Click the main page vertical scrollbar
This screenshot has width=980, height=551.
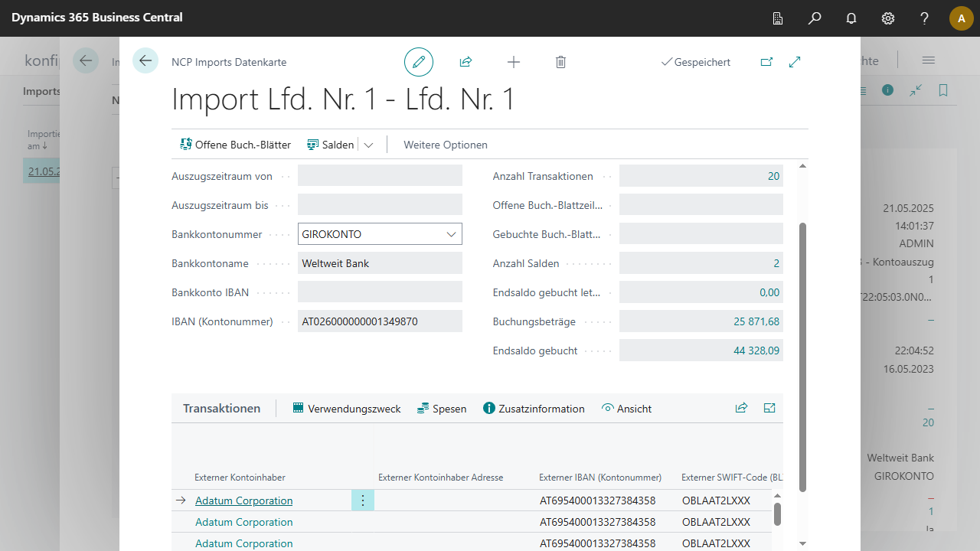pyautogui.click(x=802, y=356)
